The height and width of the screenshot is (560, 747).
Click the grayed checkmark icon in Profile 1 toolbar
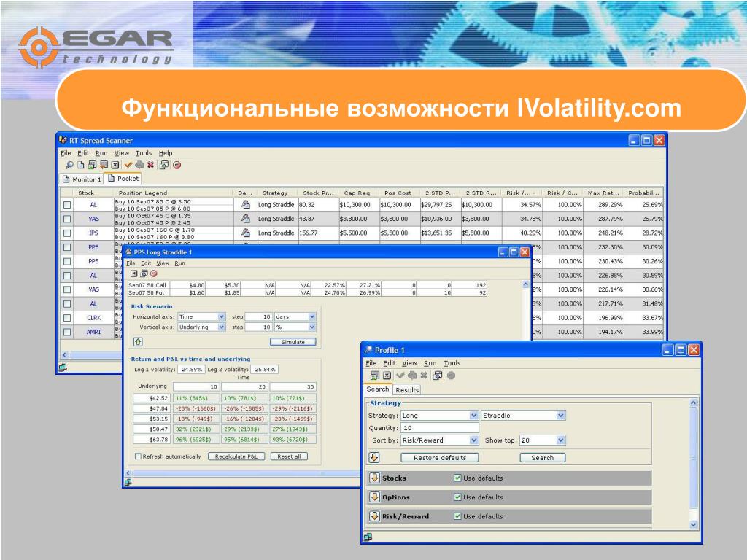click(400, 376)
